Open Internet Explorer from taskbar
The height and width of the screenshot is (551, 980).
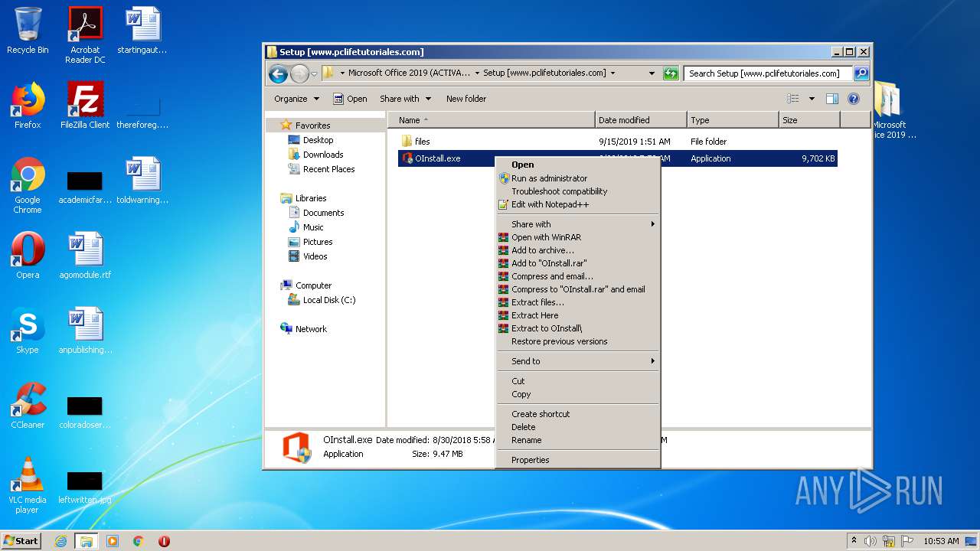61,541
